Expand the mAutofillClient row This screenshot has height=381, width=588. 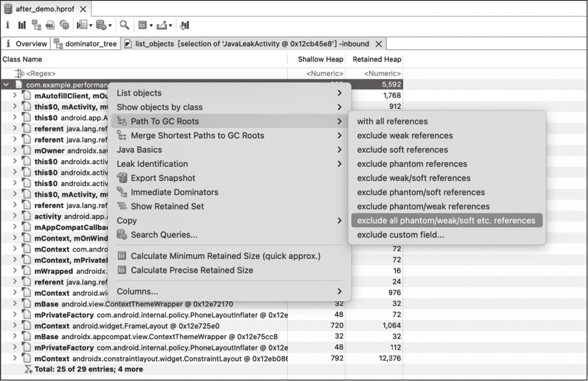15,95
